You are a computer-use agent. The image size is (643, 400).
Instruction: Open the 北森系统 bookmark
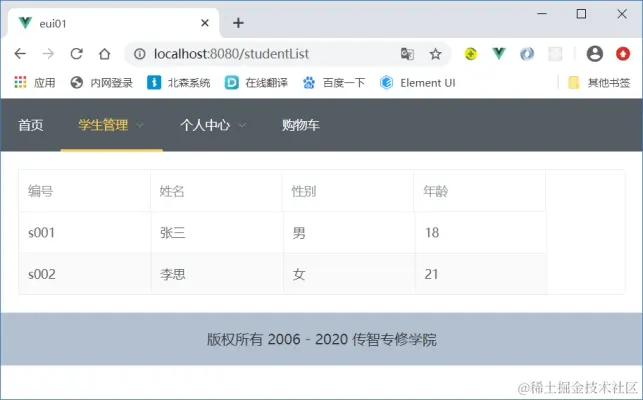pyautogui.click(x=179, y=83)
